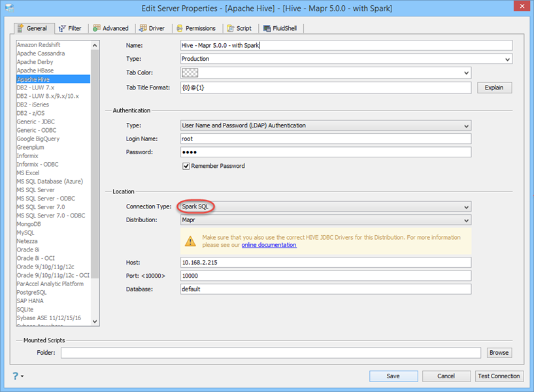The width and height of the screenshot is (534, 392).
Task: Click the application icon in title bar
Action: click(10, 8)
